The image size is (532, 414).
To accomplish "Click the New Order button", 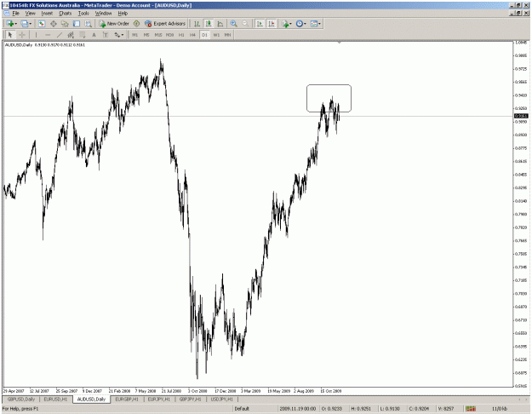I will (x=114, y=24).
